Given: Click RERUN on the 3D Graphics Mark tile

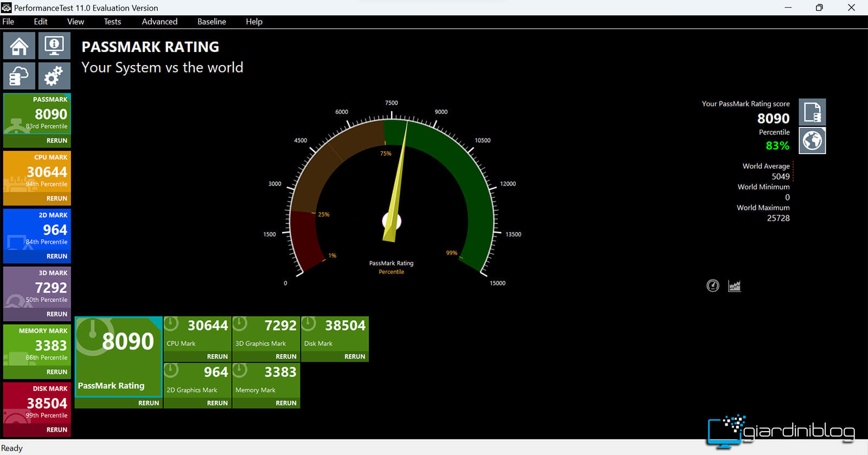Looking at the screenshot, I should [286, 356].
